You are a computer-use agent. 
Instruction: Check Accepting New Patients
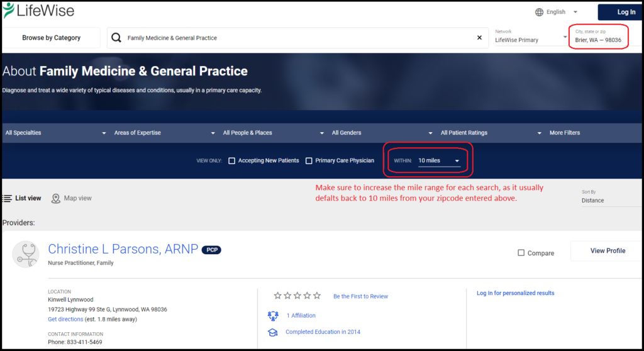coord(231,160)
